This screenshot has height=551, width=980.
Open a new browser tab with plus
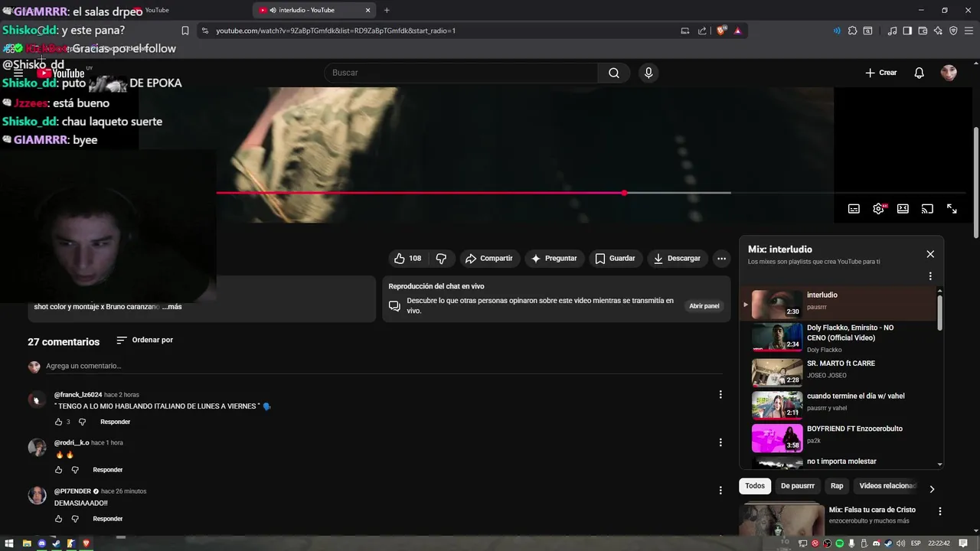(x=387, y=10)
